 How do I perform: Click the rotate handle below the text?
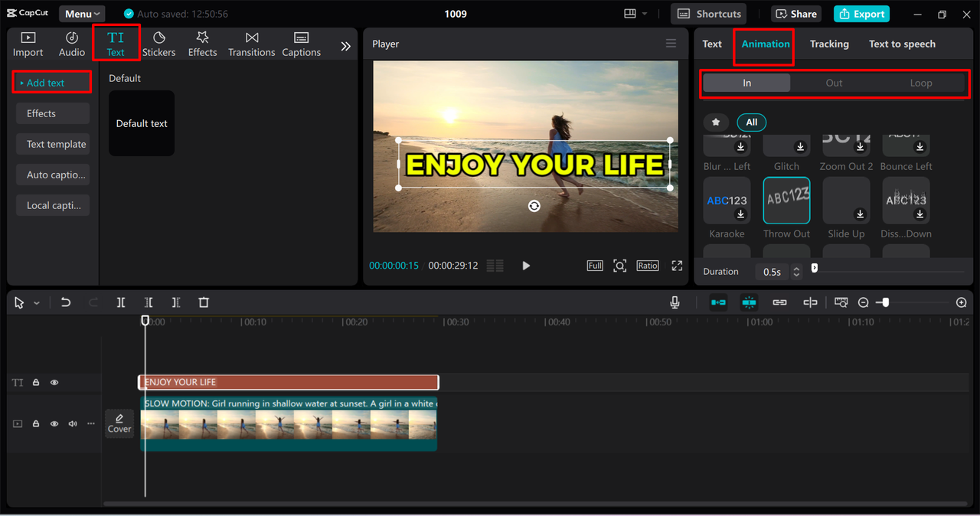(534, 206)
